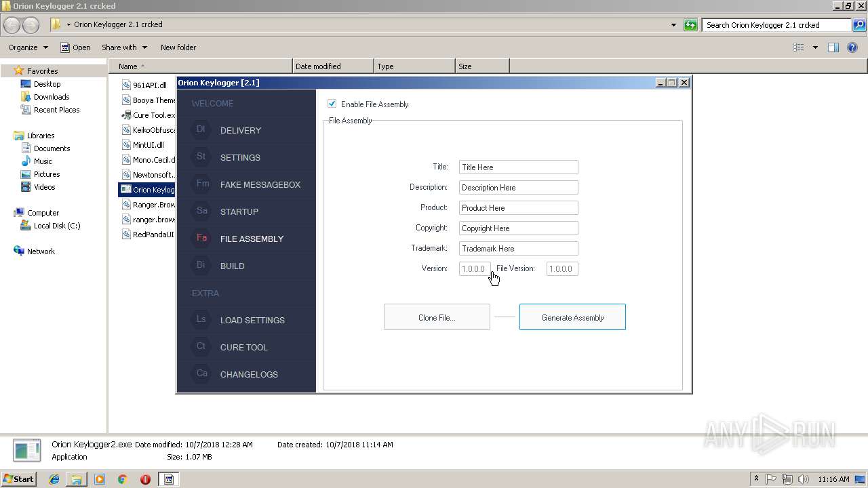Select the Bi Build circle icon

(201, 265)
